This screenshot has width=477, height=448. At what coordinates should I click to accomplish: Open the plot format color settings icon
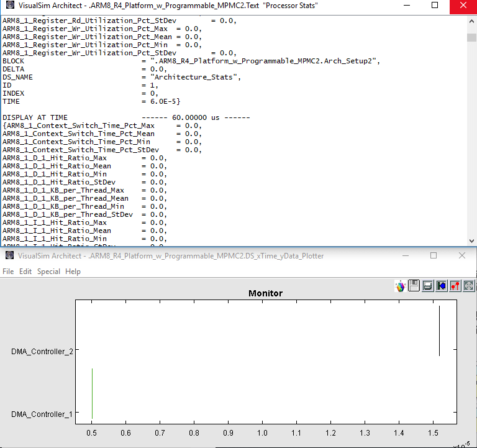pos(401,286)
